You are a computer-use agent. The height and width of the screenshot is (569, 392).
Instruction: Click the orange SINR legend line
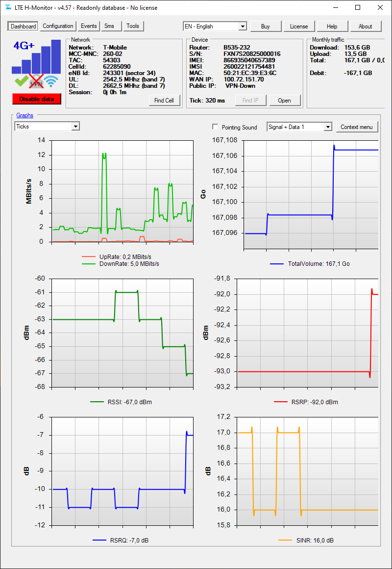285,541
